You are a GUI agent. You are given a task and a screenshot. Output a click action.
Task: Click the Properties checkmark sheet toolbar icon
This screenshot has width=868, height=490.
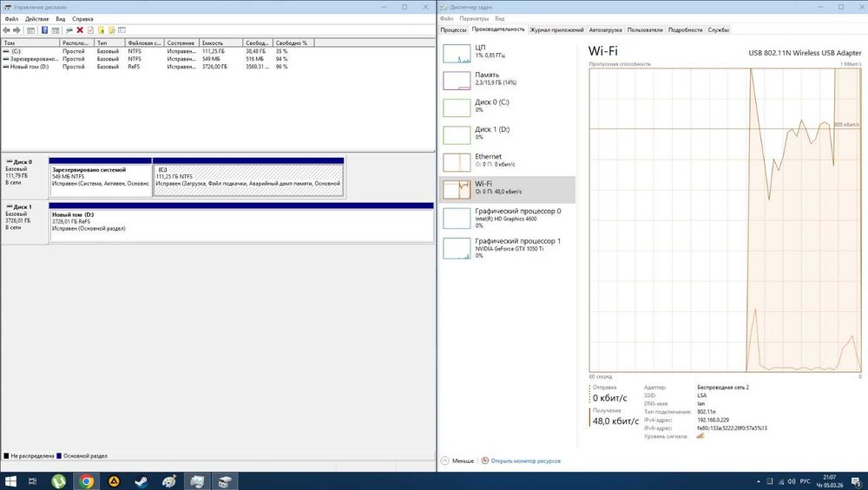point(90,30)
